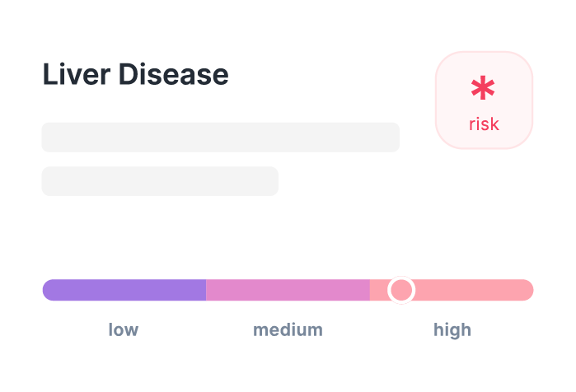This screenshot has height=392, width=576.
Task: Click the boundary between pink and salmon segments
Action: click(370, 290)
